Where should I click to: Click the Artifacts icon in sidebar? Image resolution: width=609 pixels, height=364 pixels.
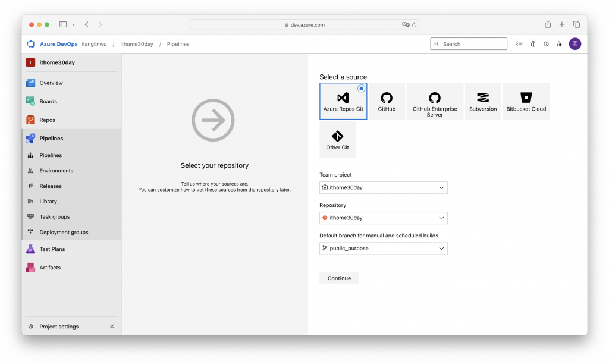click(30, 268)
